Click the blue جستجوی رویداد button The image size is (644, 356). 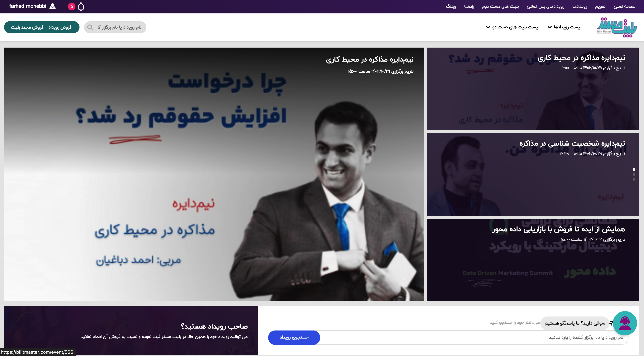point(294,338)
